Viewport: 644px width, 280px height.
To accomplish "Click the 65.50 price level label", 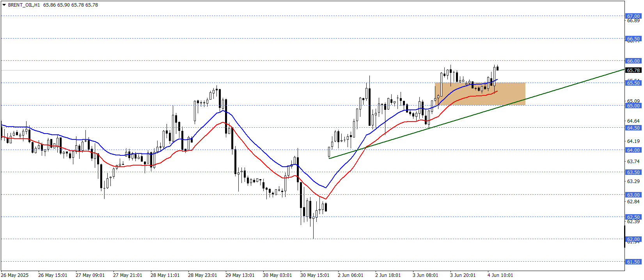I will point(633,83).
